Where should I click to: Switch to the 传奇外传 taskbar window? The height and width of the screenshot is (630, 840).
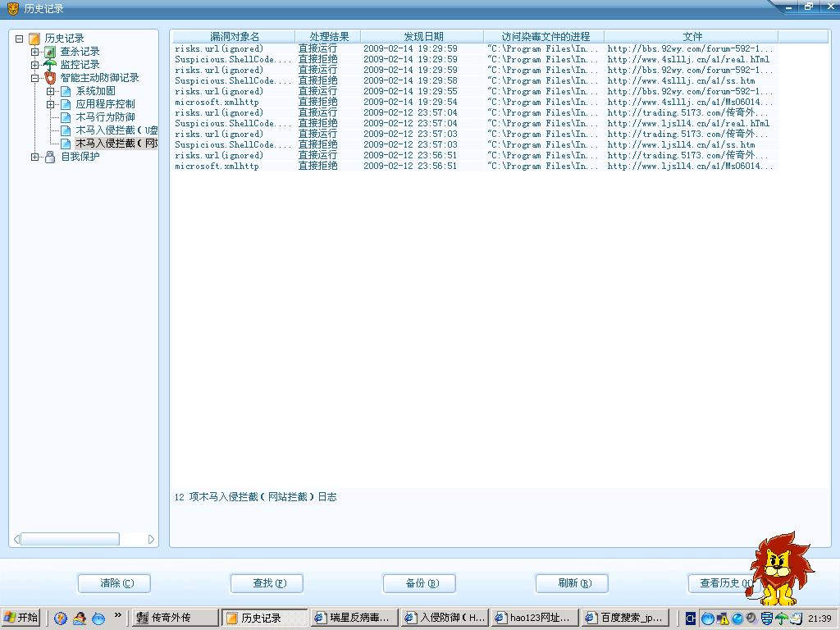coord(176,619)
